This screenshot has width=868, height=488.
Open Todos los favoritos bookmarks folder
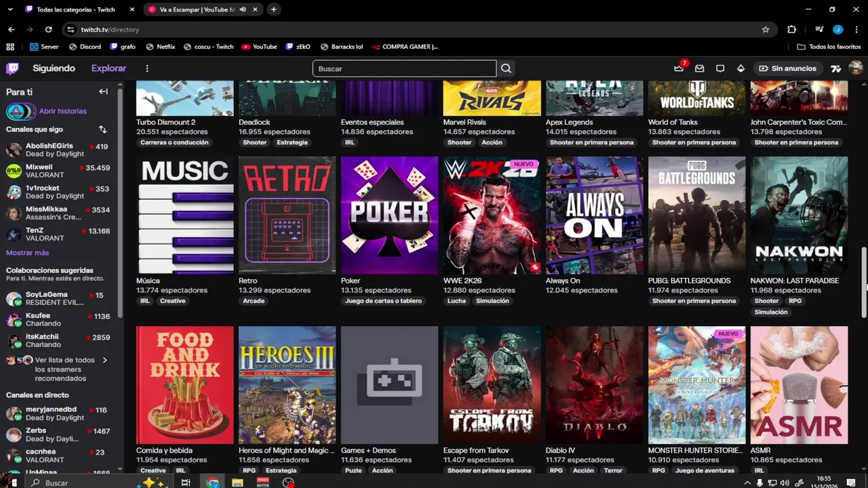tap(829, 47)
